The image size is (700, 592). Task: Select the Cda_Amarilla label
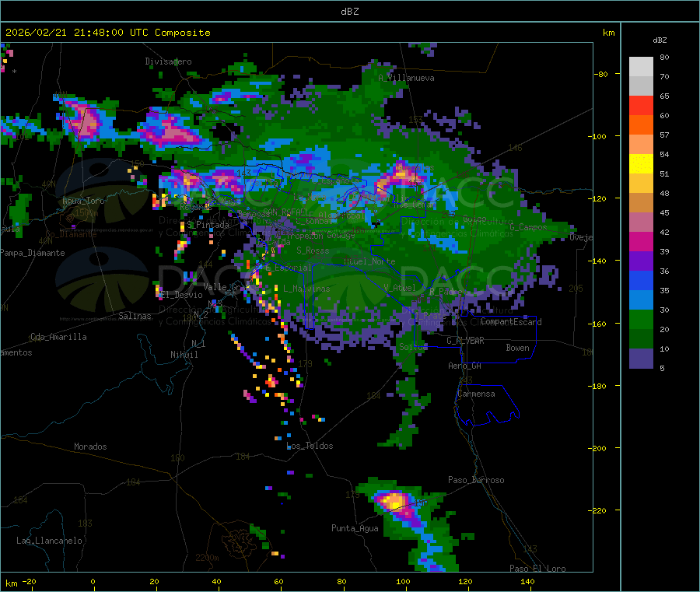[x=58, y=337]
